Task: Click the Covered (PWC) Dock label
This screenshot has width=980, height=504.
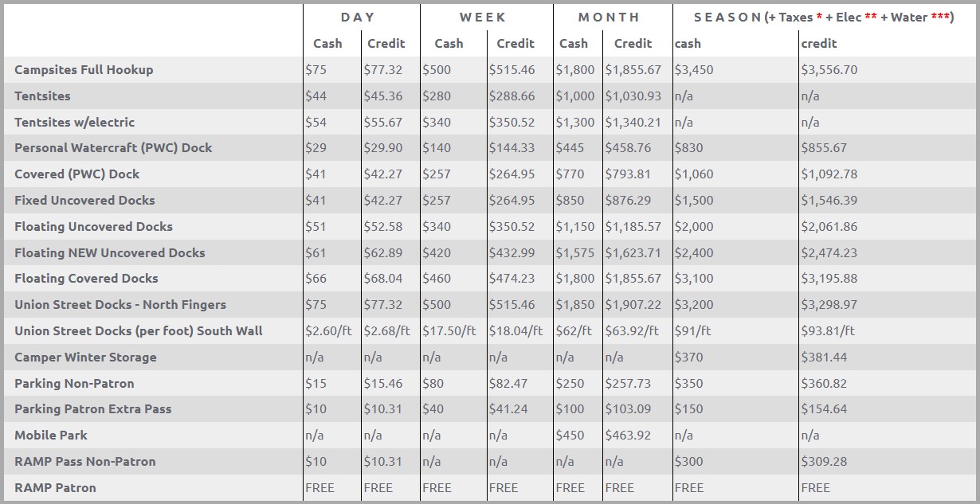Action: [76, 174]
